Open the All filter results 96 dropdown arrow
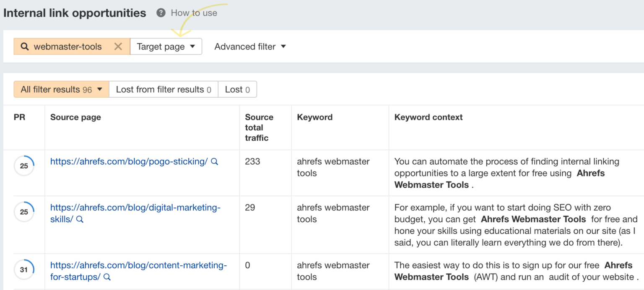Viewport: 644px width, 290px height. 99,89
